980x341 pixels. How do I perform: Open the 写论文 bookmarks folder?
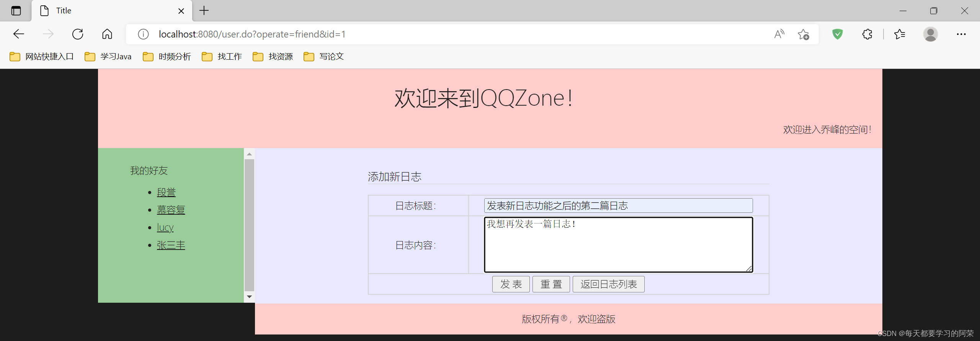(x=324, y=57)
